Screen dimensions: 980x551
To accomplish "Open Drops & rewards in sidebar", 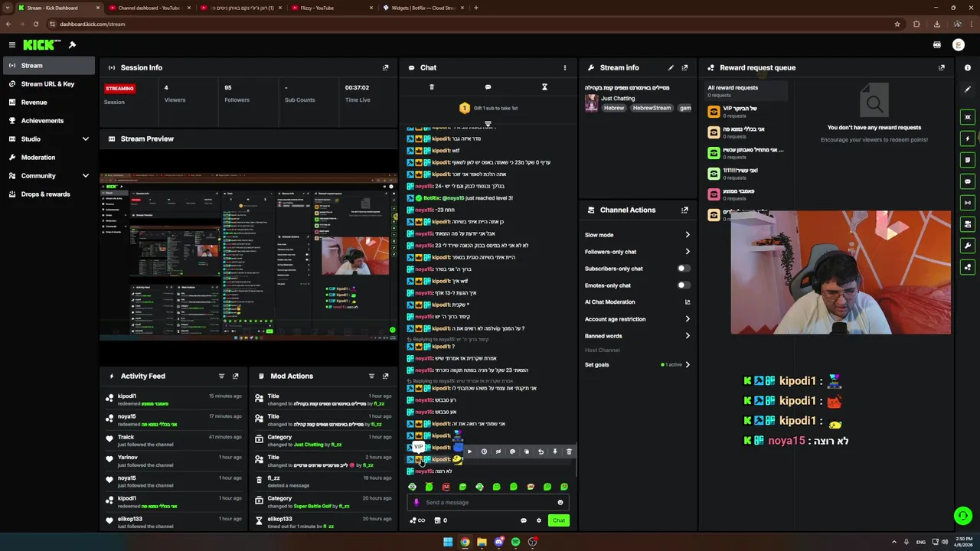I will click(47, 194).
